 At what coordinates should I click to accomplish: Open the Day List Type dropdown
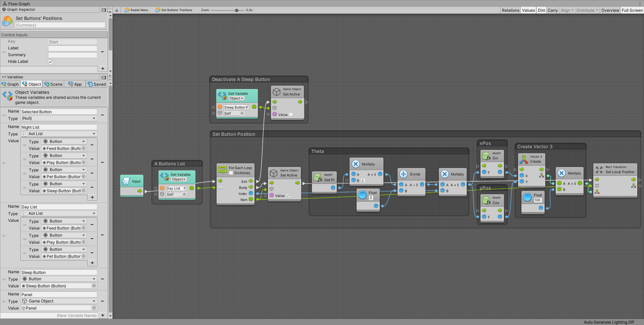(x=59, y=213)
